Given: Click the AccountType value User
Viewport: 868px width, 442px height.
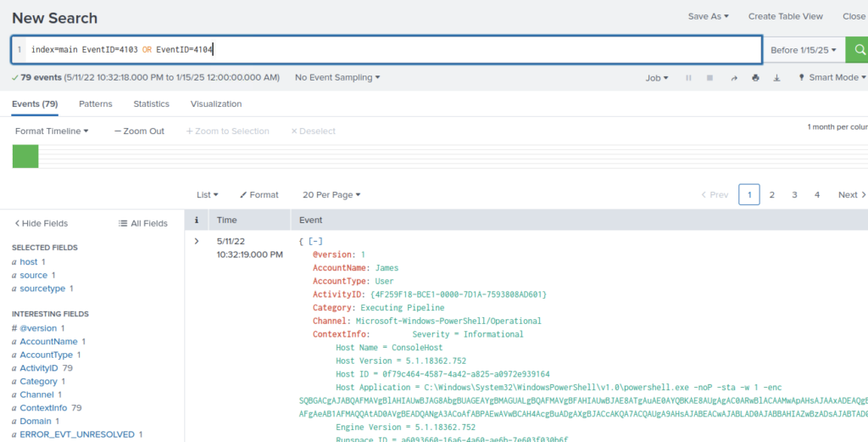Looking at the screenshot, I should 384,282.
